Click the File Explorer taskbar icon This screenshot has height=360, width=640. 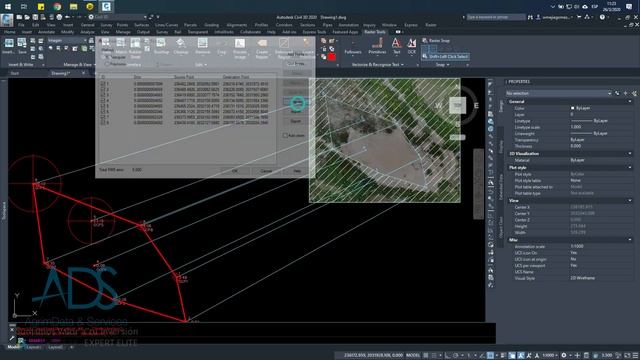coord(73,6)
